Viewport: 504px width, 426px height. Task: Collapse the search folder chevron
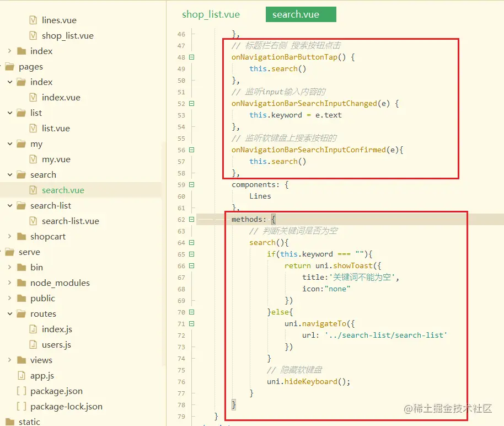click(x=9, y=175)
